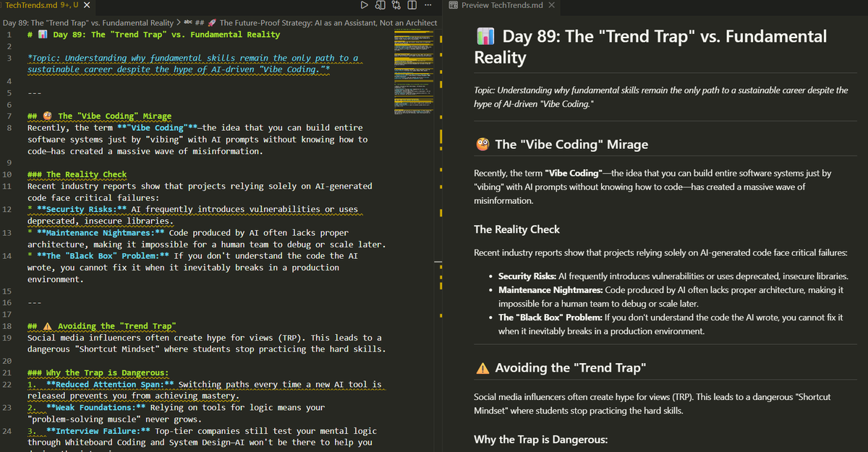868x452 pixels.
Task: Click the warning emoji beside 'Avoiding the "Trend Trap"' in preview
Action: coord(482,367)
